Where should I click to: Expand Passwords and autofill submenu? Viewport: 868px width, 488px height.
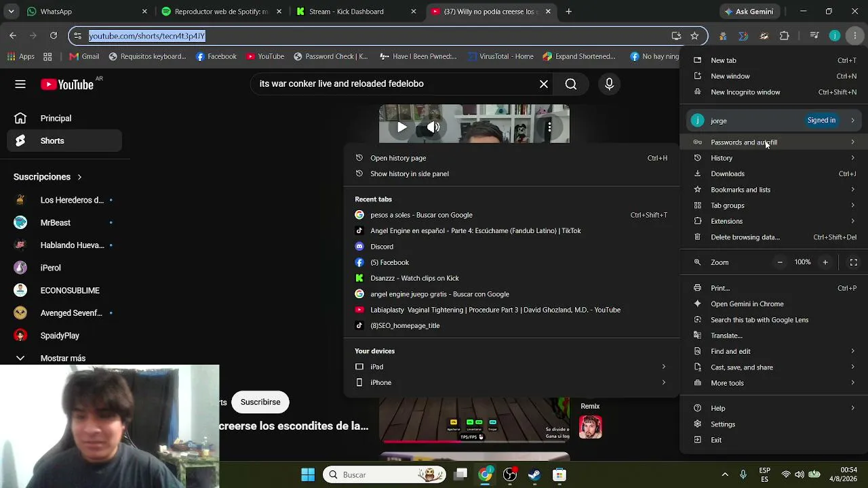(x=774, y=142)
